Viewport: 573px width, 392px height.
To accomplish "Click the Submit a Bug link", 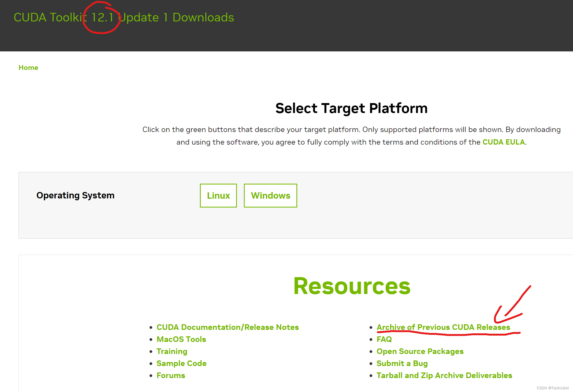I will coord(402,363).
